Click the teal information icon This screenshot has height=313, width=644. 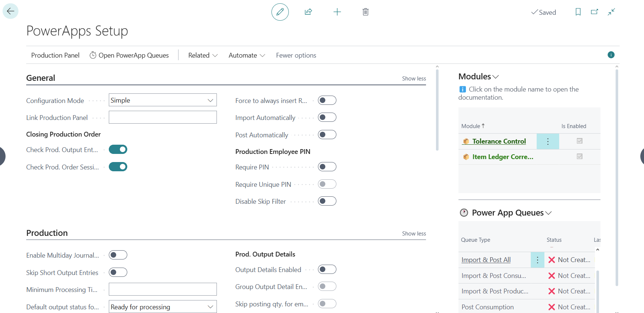coord(611,55)
